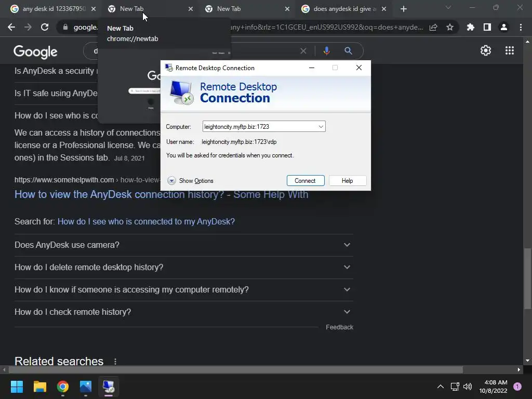Open Chrome side panel icon
Screen dimensions: 532x399
(x=487, y=27)
